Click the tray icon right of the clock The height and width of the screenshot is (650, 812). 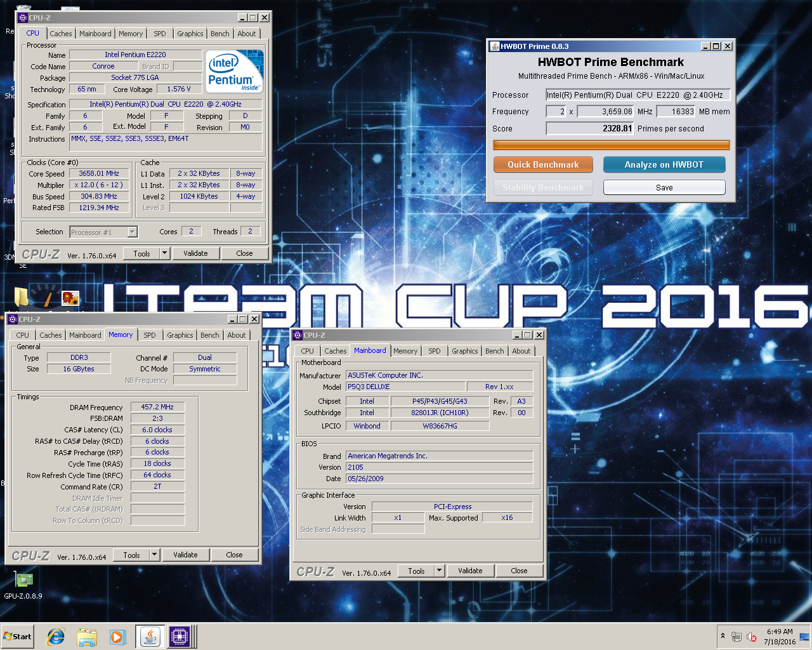(804, 637)
